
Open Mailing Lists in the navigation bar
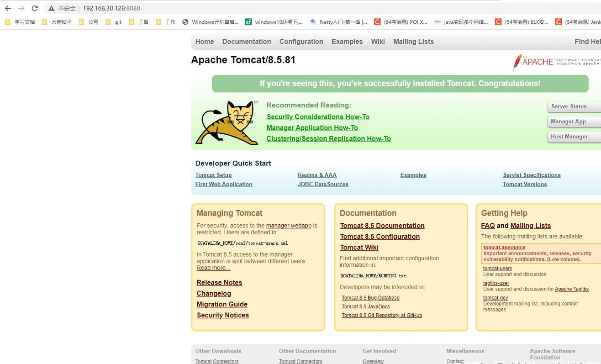pos(413,42)
